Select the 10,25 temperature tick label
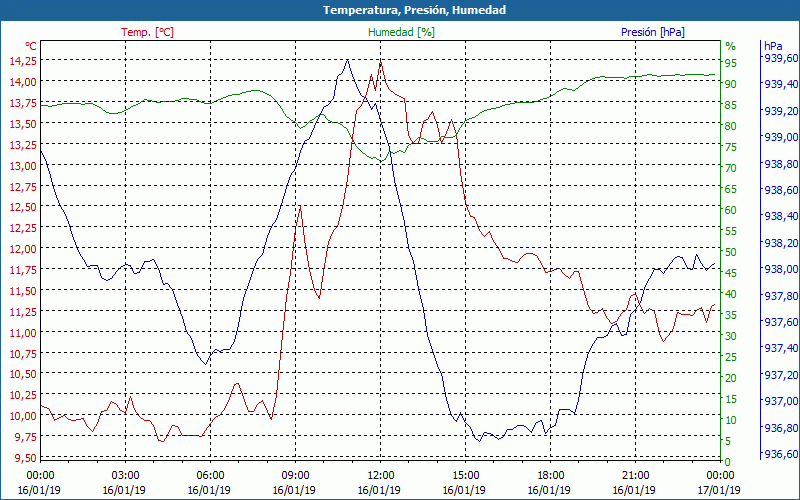The width and height of the screenshot is (800, 500). click(23, 394)
